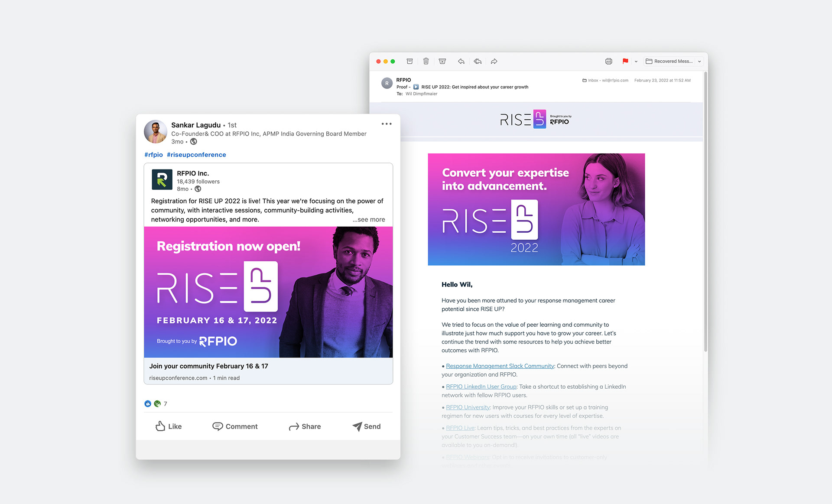Click Sankar Lagudu name on LinkedIn post
832x504 pixels.
pos(196,125)
